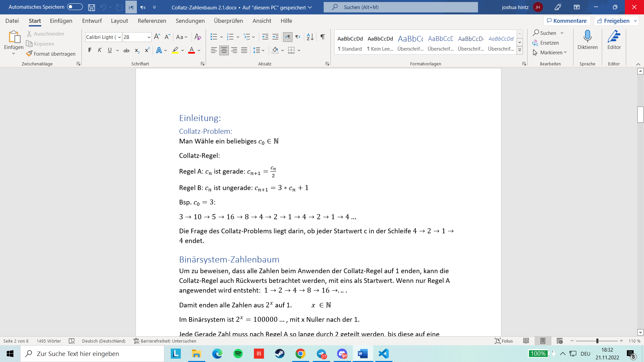This screenshot has height=362, width=644.
Task: Set right-to-left text direction in ribbon
Action: (298, 37)
